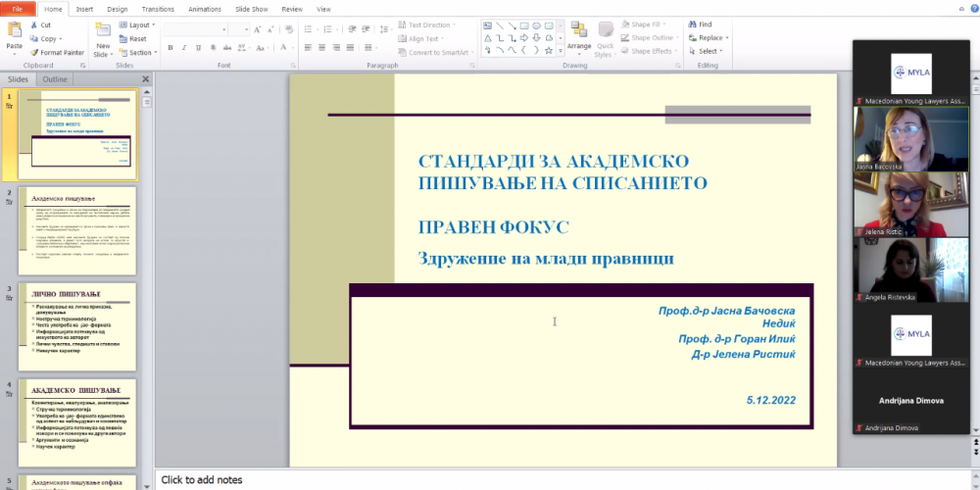This screenshot has height=490, width=980.
Task: Open the Section dropdown menu
Action: click(x=141, y=52)
